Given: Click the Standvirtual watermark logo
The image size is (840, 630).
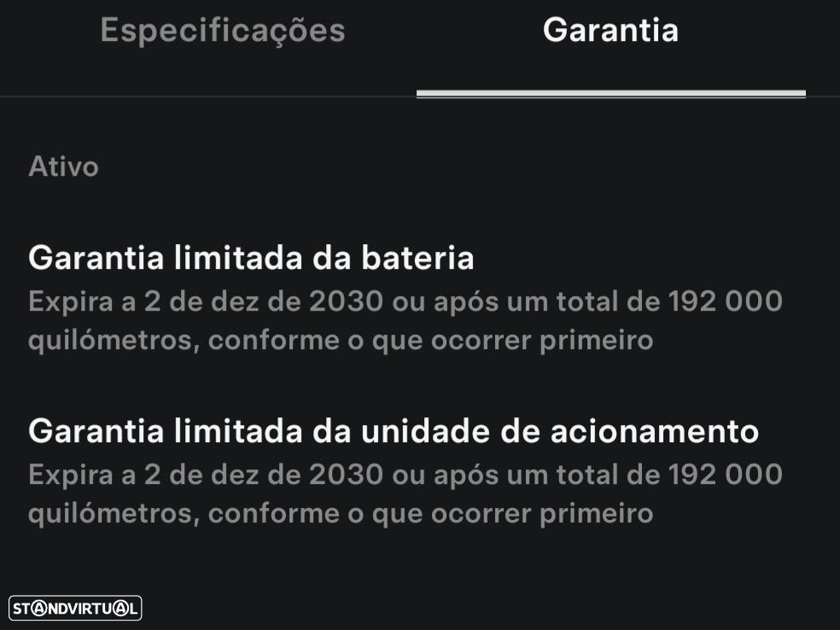Looking at the screenshot, I should pos(75,608).
